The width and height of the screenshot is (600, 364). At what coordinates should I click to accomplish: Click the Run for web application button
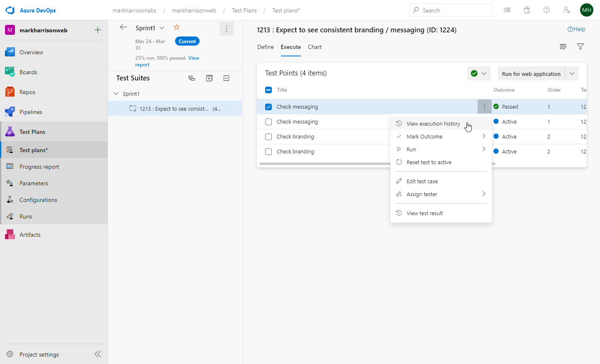point(531,74)
